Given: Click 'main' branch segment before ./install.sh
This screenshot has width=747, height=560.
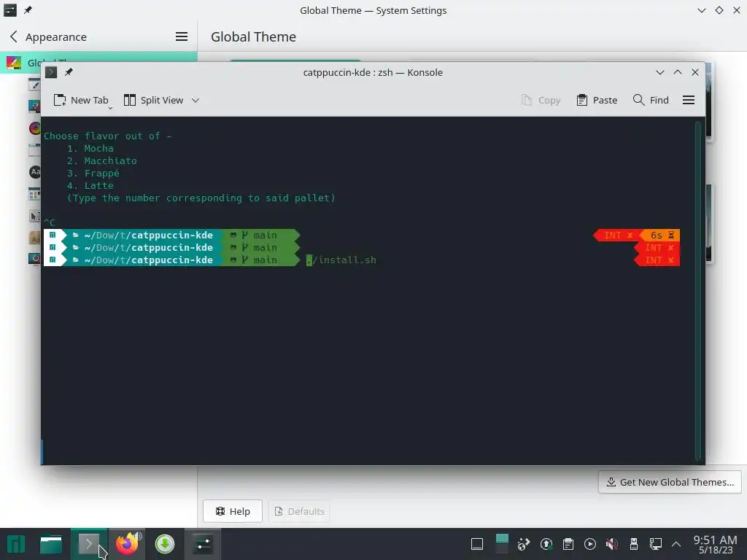Looking at the screenshot, I should pos(260,260).
